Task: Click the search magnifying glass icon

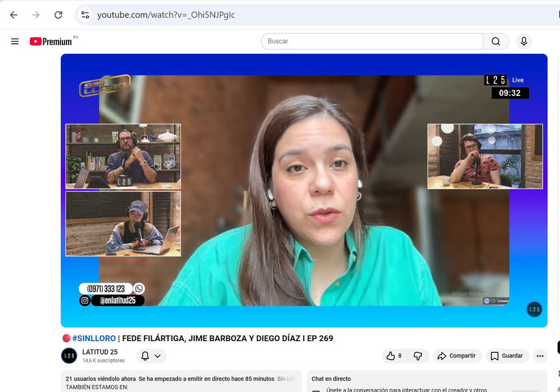Action: click(496, 41)
